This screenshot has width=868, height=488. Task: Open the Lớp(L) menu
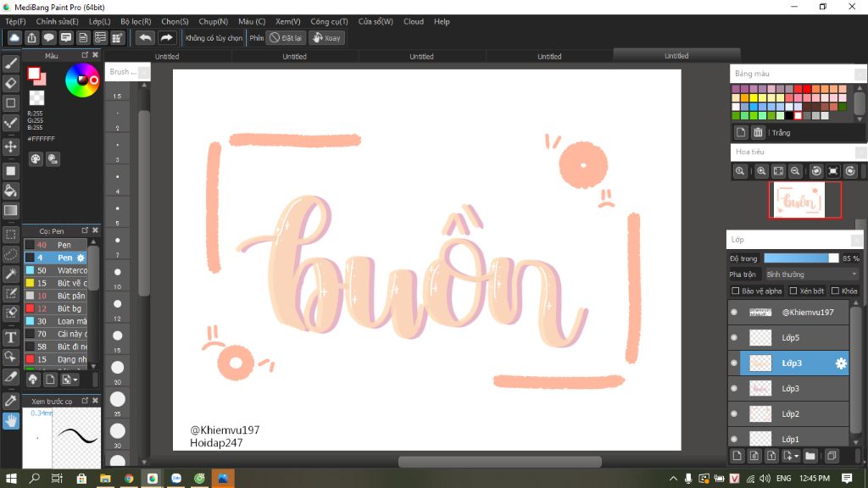tap(100, 21)
